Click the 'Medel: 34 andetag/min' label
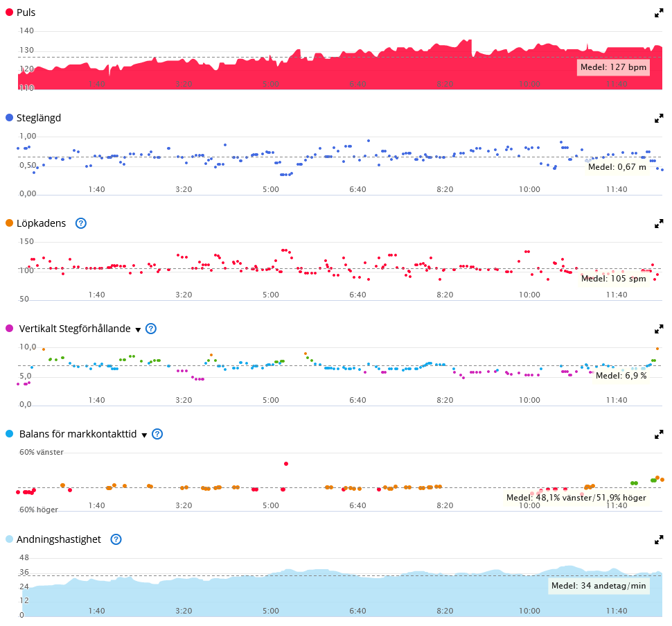 pos(599,586)
